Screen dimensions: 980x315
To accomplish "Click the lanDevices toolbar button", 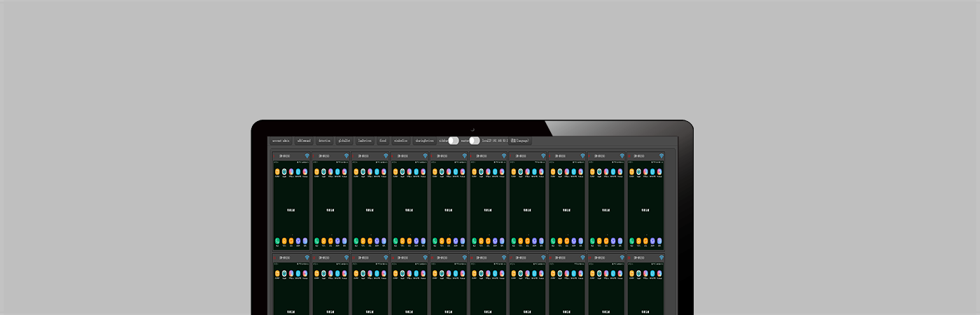I will click(x=365, y=141).
